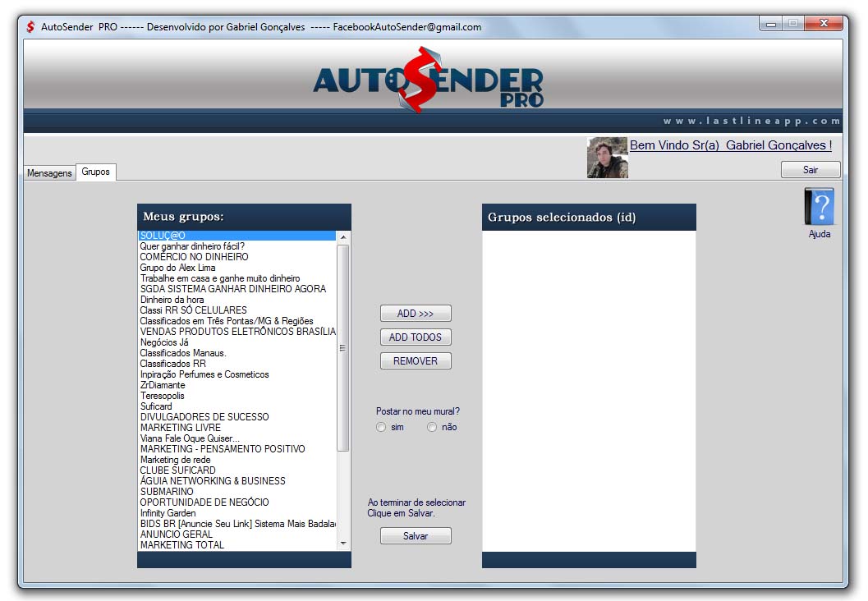868x601 pixels.
Task: Select 'COMÉRCIO NO DINHEIRO' group
Action: (237, 257)
